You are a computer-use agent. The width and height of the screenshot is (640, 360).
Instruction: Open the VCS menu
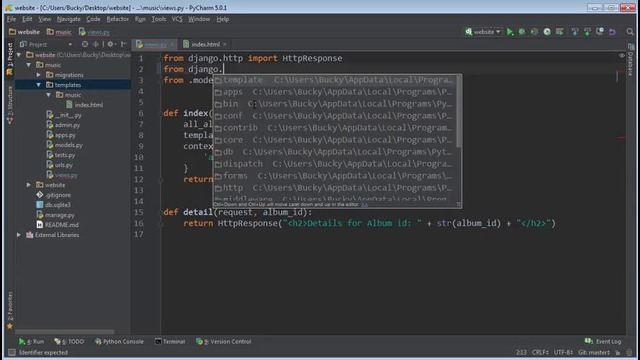pyautogui.click(x=177, y=19)
